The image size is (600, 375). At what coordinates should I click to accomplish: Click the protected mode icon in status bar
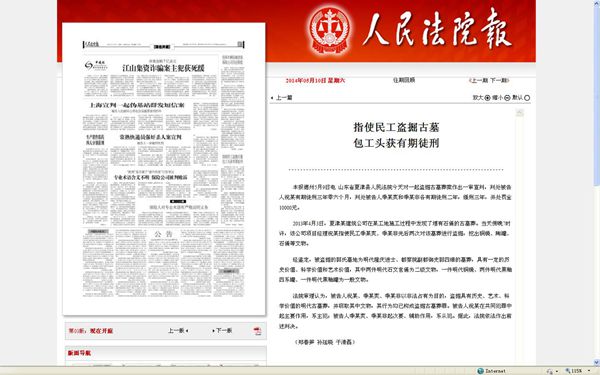[x=549, y=371]
